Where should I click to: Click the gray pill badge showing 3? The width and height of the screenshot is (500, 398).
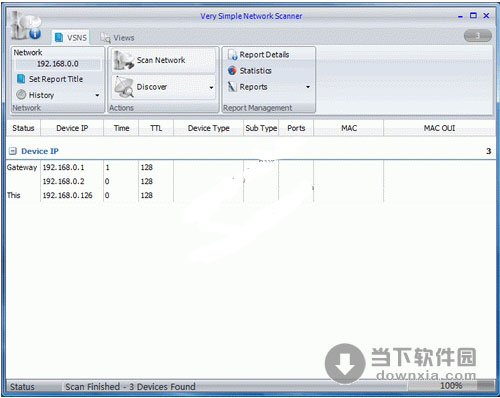point(478,36)
